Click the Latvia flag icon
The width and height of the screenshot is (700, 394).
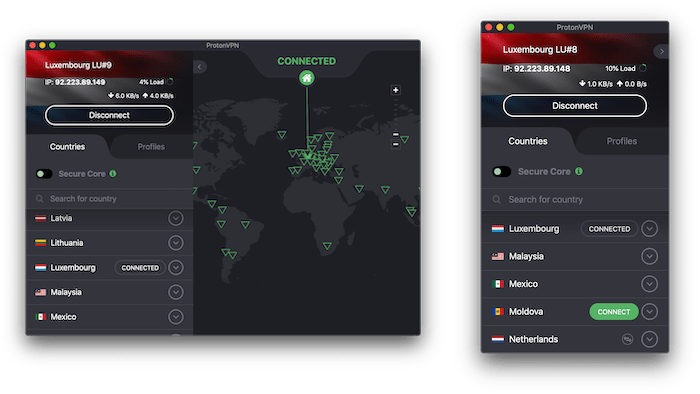[41, 218]
